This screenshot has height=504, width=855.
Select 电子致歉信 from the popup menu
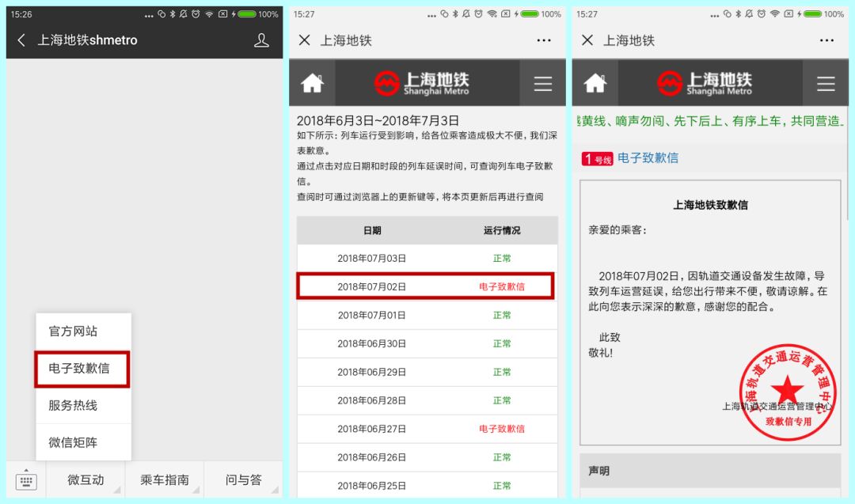[82, 369]
